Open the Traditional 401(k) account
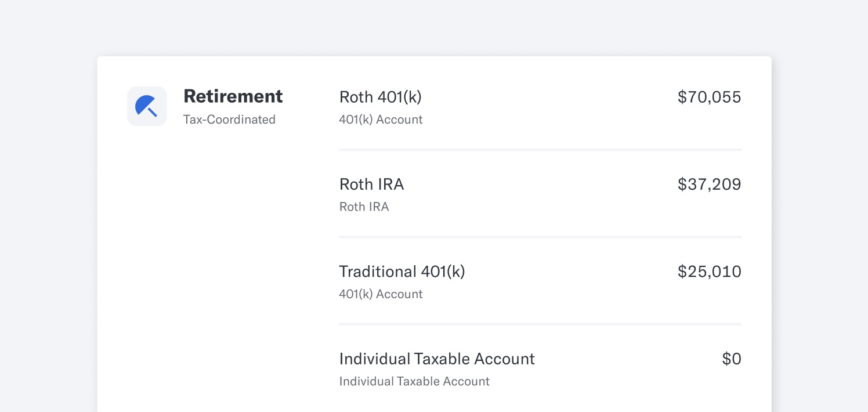Screen dimensions: 868x412 [x=540, y=281]
